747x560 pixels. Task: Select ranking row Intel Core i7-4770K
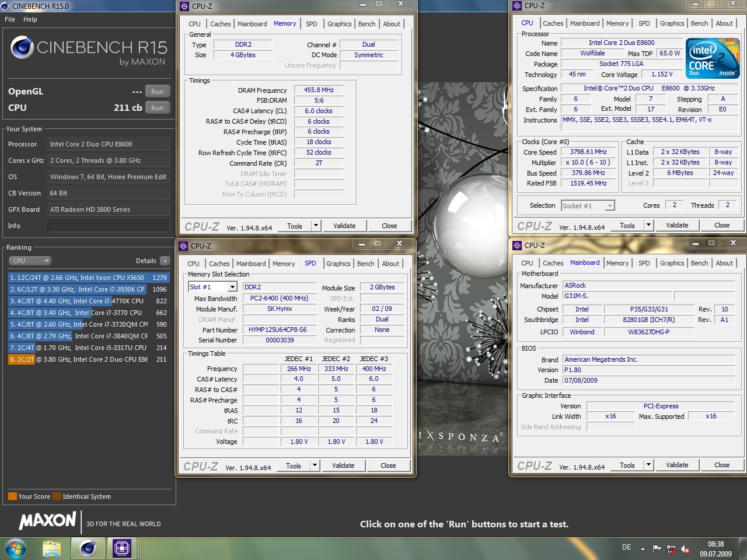tap(89, 301)
